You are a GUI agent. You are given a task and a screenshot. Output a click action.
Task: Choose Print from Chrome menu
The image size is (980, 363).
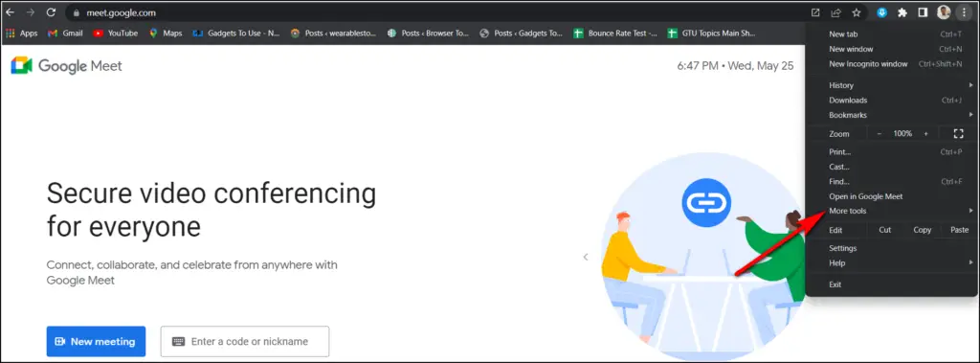tap(891, 151)
